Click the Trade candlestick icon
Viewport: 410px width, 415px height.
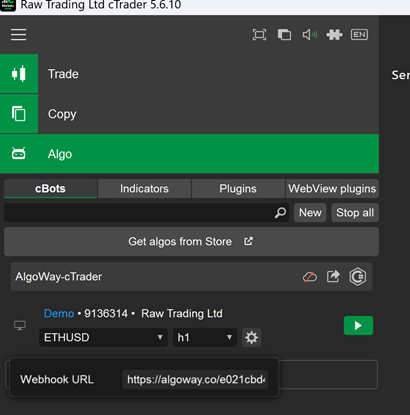point(19,74)
